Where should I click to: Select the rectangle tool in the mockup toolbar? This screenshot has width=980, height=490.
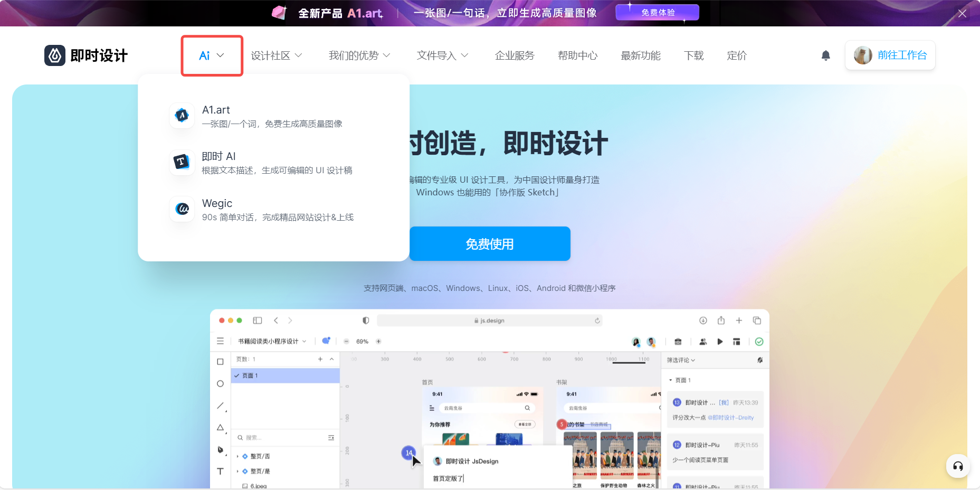(x=220, y=362)
